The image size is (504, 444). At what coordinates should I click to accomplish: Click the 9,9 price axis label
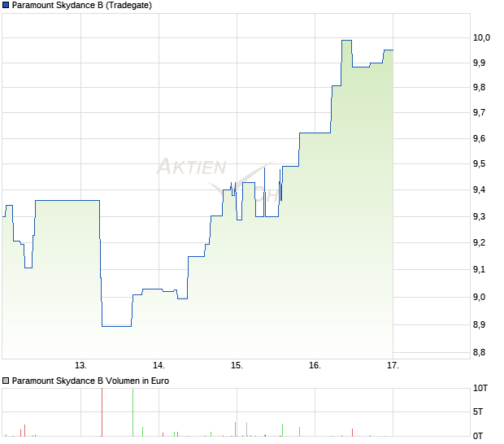click(480, 63)
